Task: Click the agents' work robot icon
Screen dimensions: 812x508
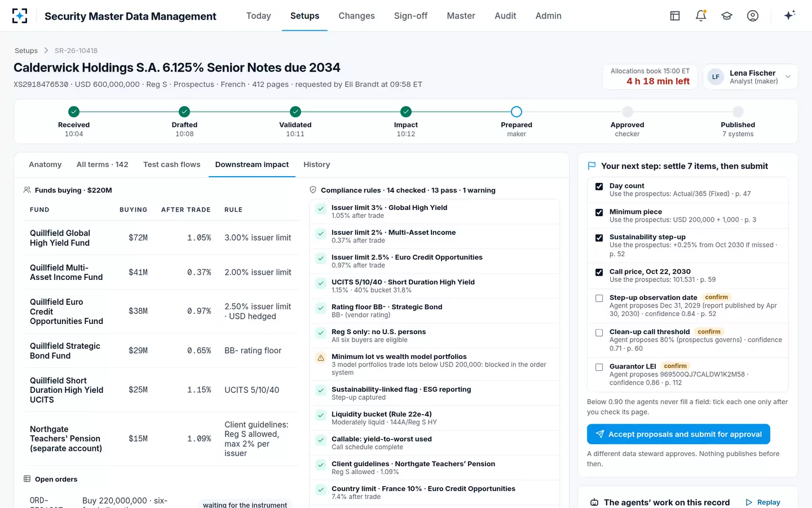Action: click(594, 502)
